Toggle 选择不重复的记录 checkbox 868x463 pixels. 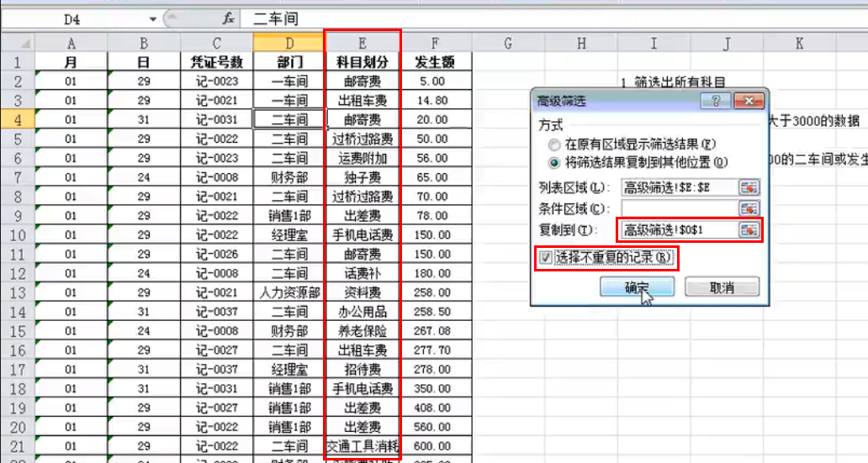[x=546, y=258]
